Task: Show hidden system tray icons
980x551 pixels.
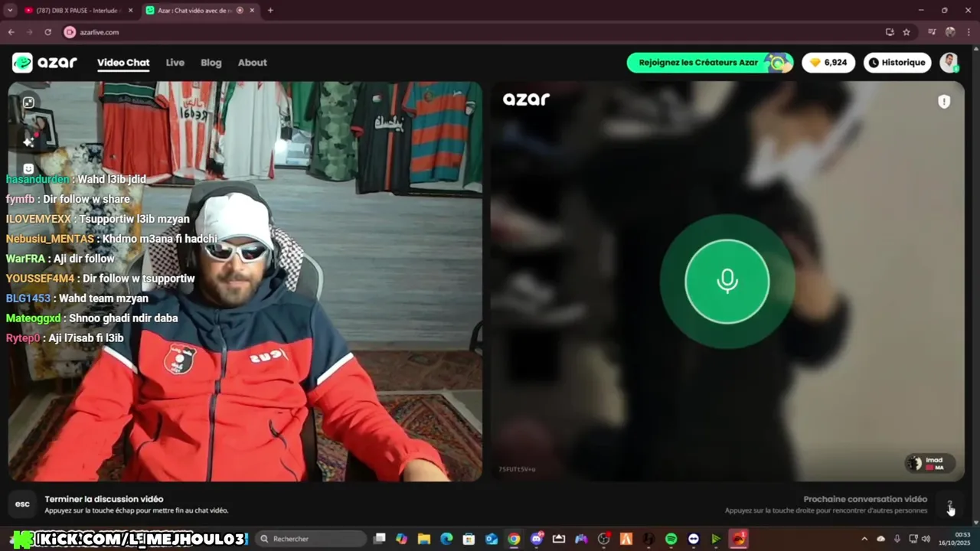Action: click(x=864, y=539)
